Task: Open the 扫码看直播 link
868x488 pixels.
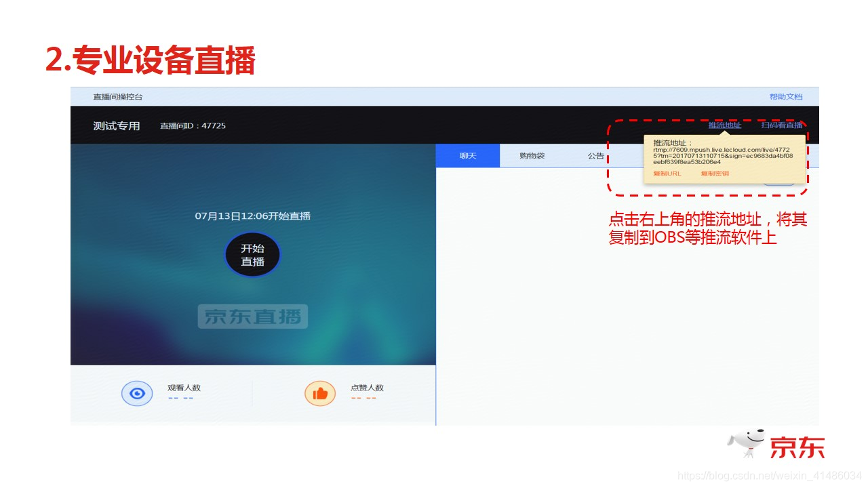Action: point(781,125)
